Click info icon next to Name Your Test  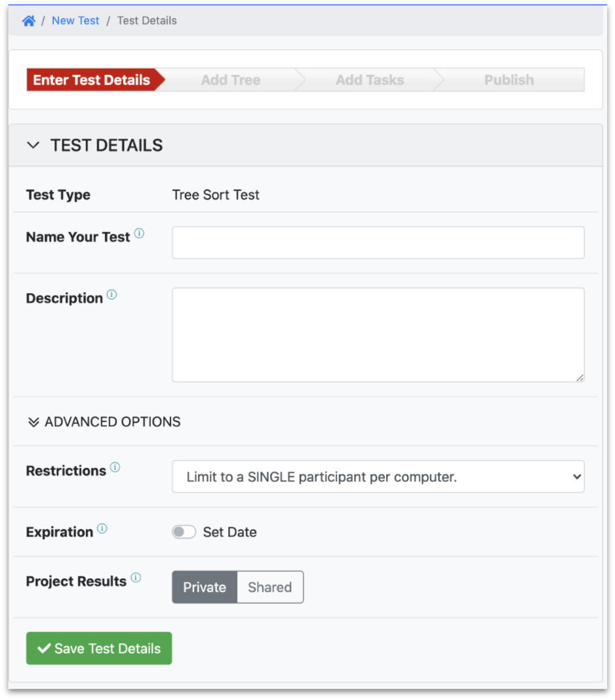139,233
